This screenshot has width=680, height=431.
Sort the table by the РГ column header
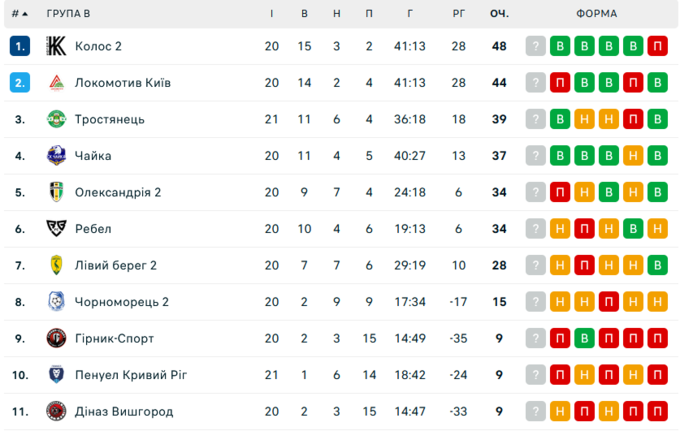click(458, 13)
